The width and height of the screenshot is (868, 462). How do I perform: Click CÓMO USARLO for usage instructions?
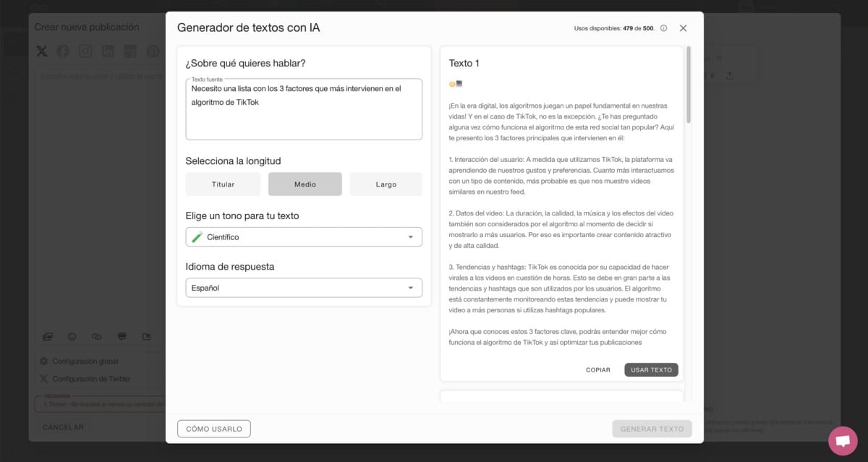[x=214, y=428]
